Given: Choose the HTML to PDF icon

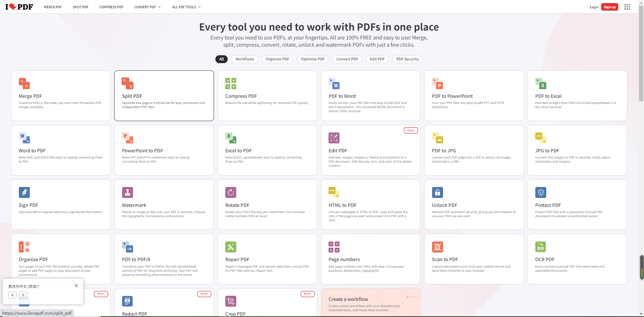Looking at the screenshot, I should tap(334, 192).
